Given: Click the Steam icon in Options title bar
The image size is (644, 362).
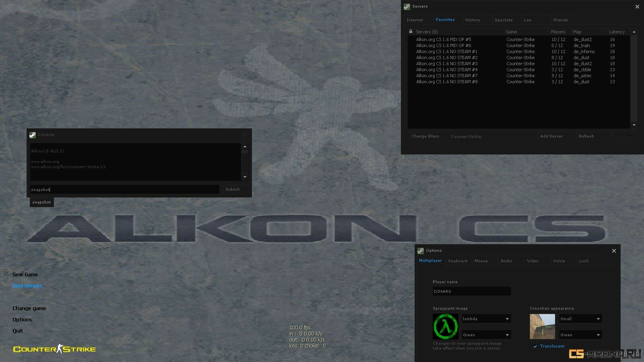Looking at the screenshot, I should (x=421, y=251).
